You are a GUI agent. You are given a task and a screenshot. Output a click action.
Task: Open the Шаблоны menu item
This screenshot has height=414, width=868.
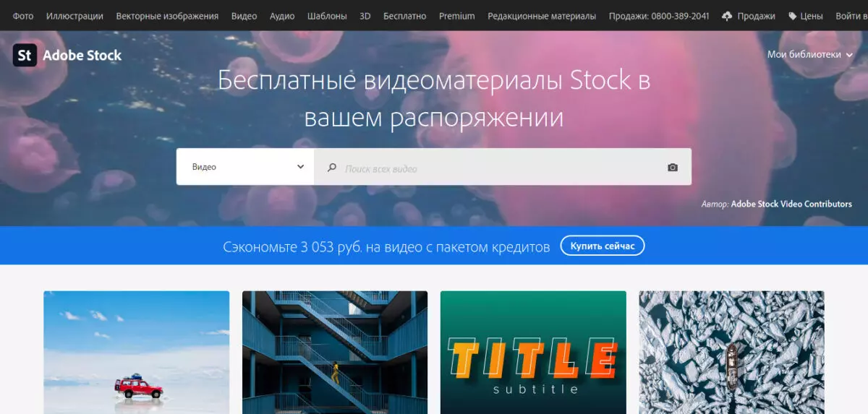click(327, 16)
